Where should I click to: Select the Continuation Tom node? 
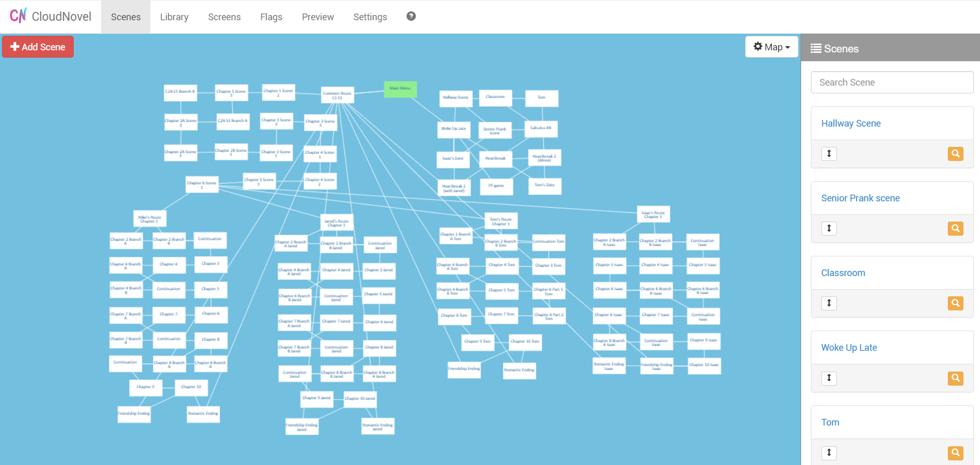pyautogui.click(x=549, y=242)
